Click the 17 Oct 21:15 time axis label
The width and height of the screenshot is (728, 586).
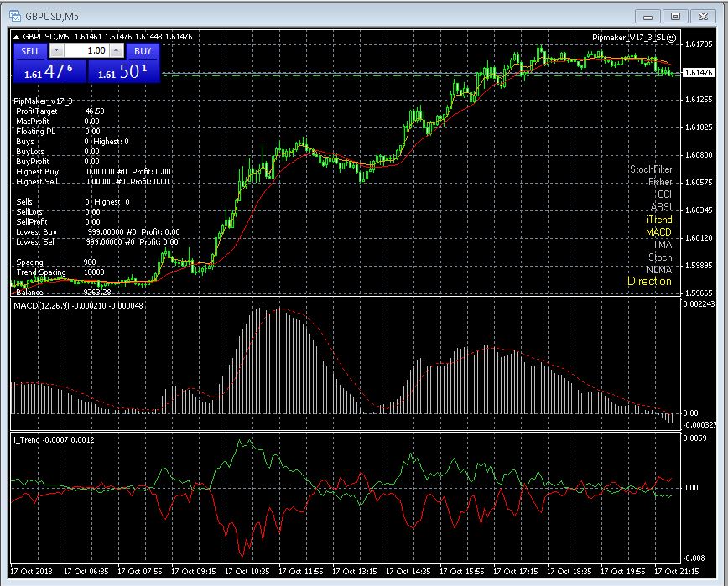point(677,572)
